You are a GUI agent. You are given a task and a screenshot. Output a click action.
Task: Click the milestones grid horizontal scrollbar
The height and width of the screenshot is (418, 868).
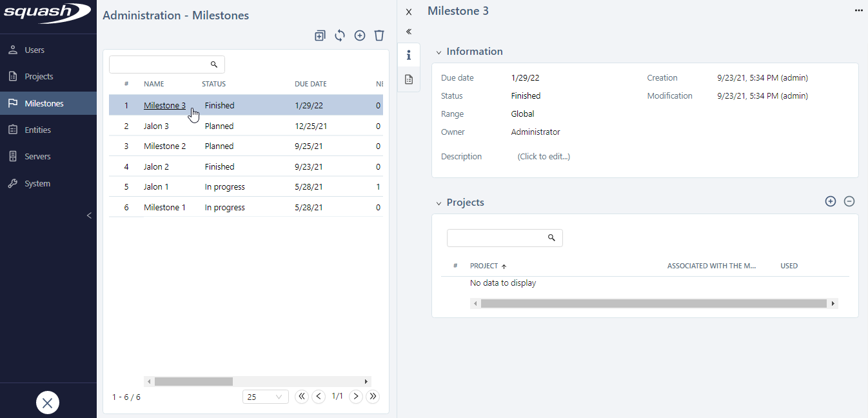pos(193,381)
